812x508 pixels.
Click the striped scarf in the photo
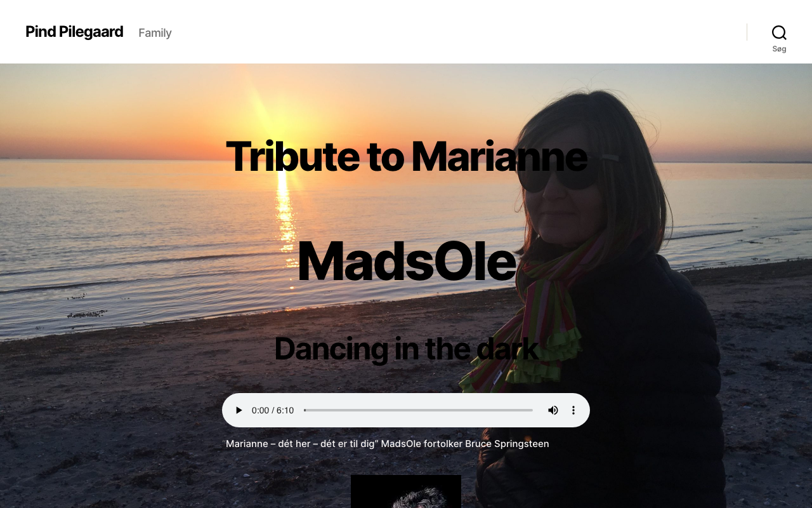[533, 317]
